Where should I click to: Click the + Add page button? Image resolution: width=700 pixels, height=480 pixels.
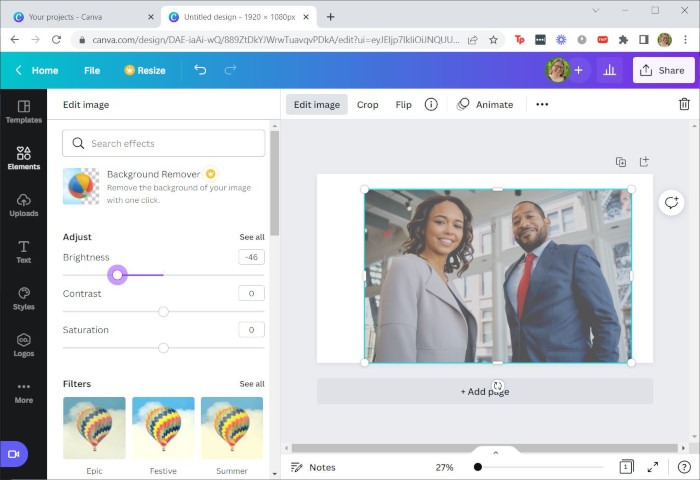coord(485,392)
